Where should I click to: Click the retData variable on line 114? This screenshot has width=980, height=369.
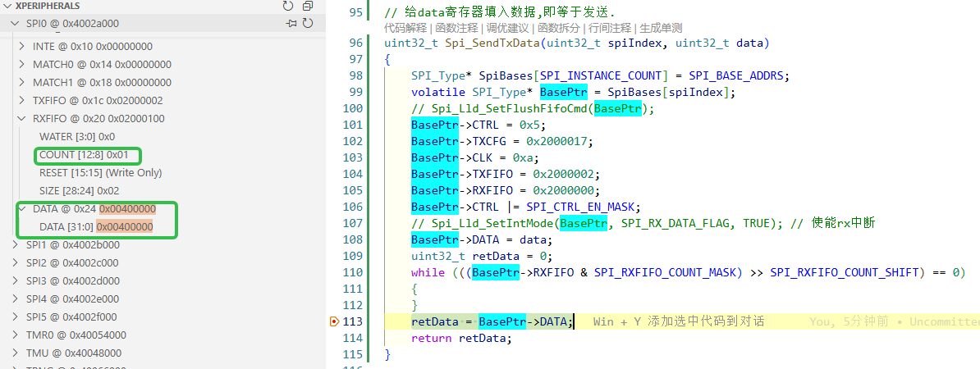point(483,339)
